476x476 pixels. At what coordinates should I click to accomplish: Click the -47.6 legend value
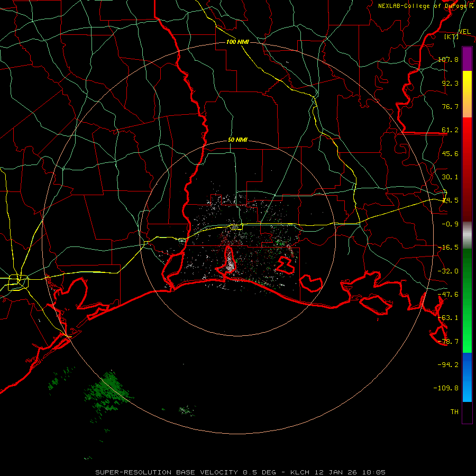[x=448, y=295]
